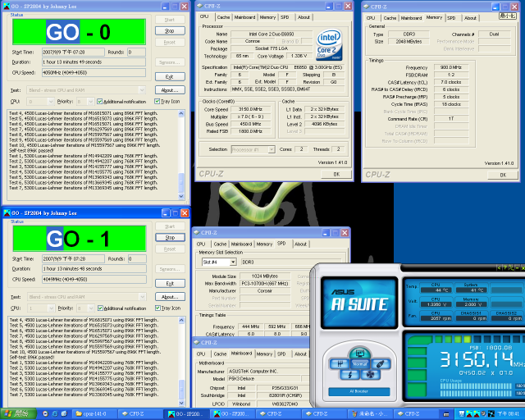
Task: Click the '900.0 MHz' memory frequency value
Action: 450,67
